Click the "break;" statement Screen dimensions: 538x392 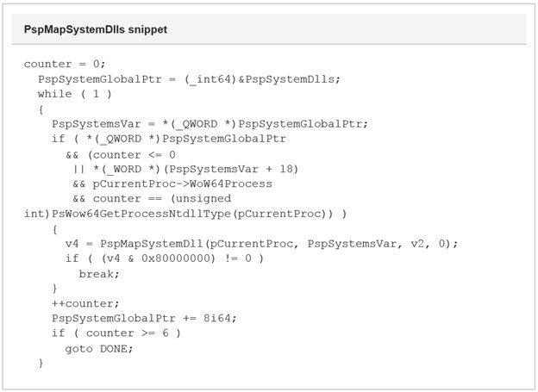coord(99,273)
